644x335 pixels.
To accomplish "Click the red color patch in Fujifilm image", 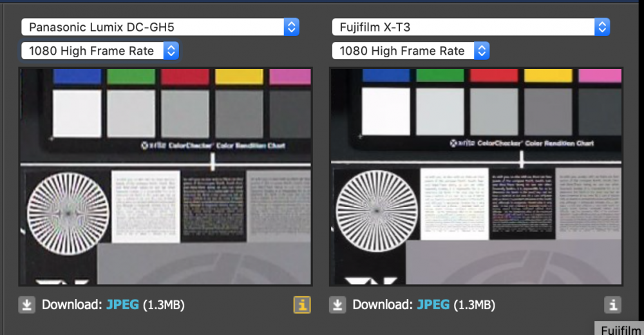I will pyautogui.click(x=494, y=75).
